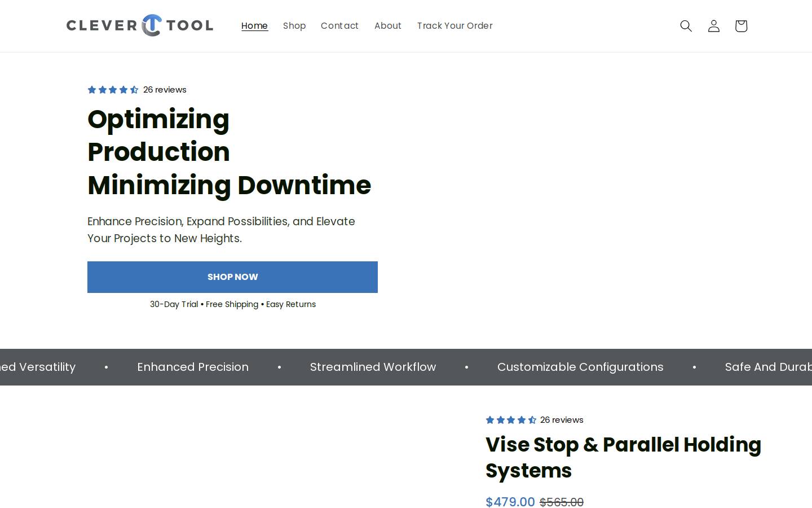Image resolution: width=812 pixels, height=508 pixels.
Task: Click the Clever Tool logo
Action: 140,25
